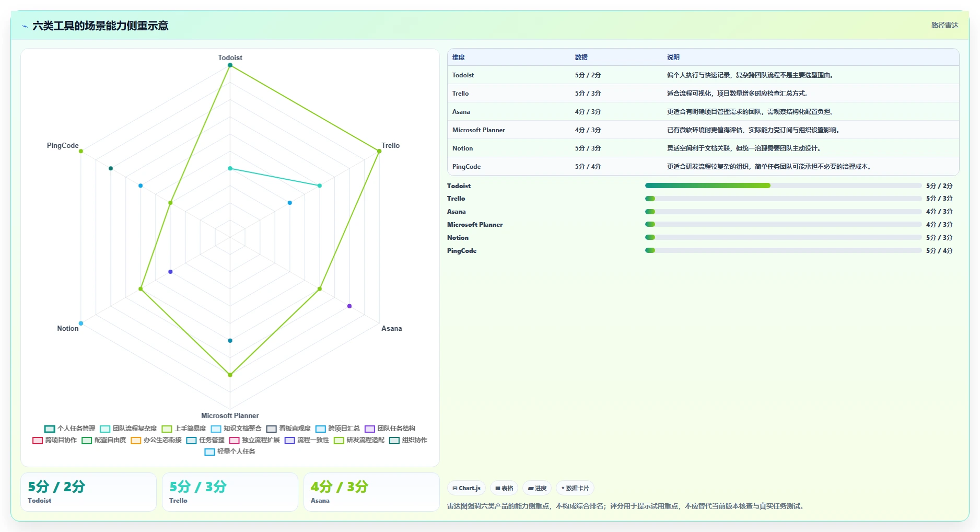Open the Asana 4分 / 3分 summary card

(x=371, y=492)
